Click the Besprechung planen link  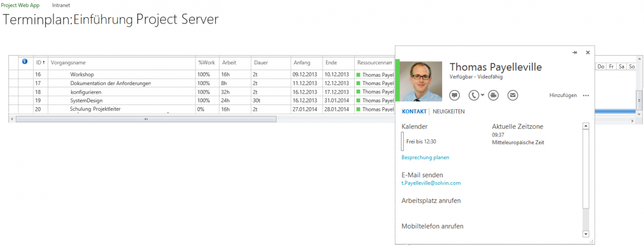pyautogui.click(x=425, y=158)
